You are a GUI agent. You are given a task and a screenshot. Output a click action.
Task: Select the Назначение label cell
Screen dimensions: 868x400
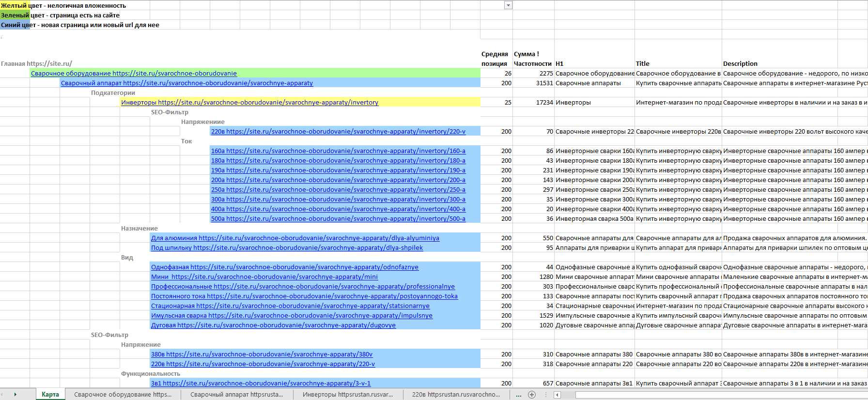point(139,229)
